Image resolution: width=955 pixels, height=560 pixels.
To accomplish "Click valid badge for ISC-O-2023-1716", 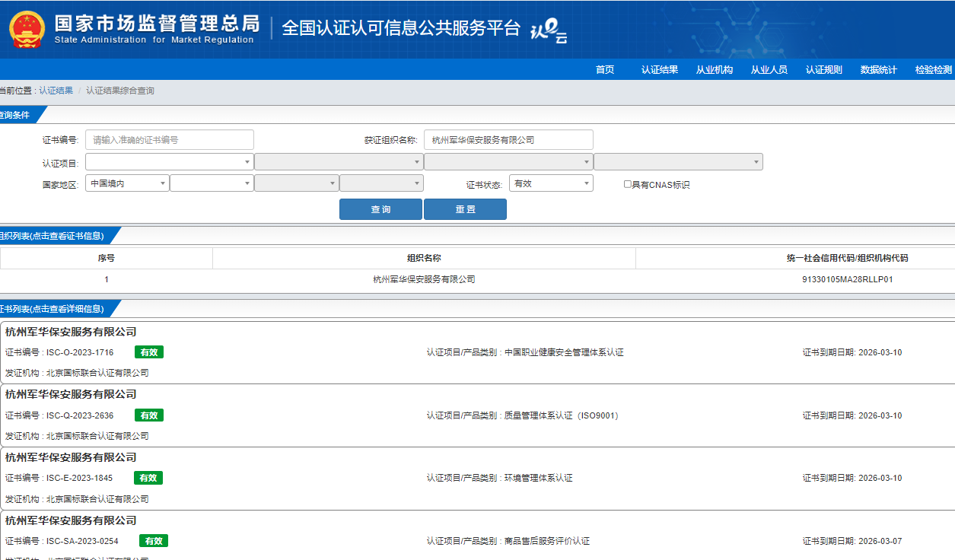I will point(149,352).
